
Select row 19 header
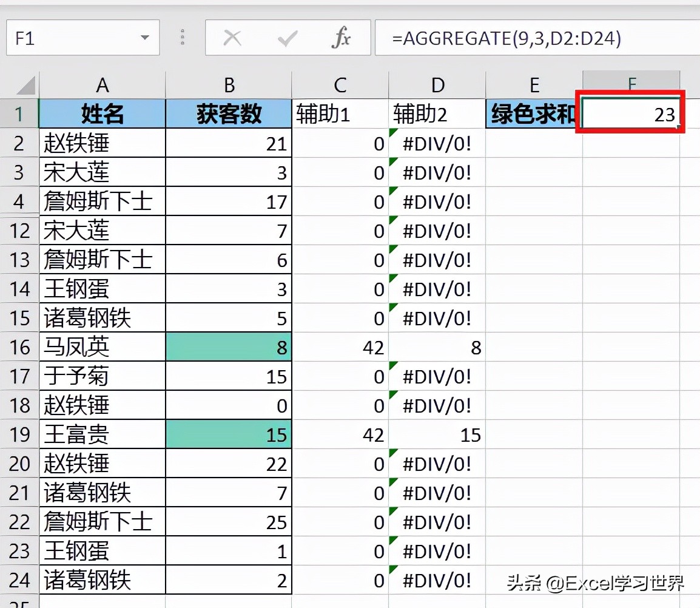click(x=19, y=434)
